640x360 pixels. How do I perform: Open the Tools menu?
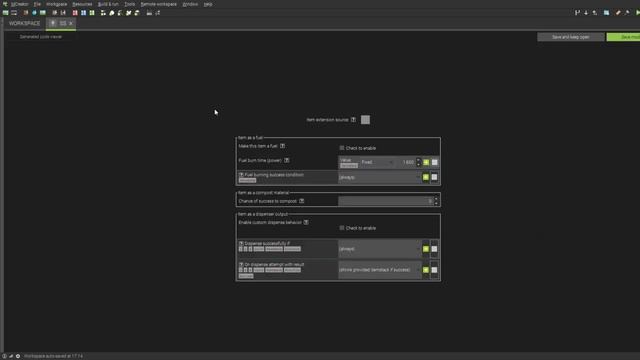click(x=129, y=4)
